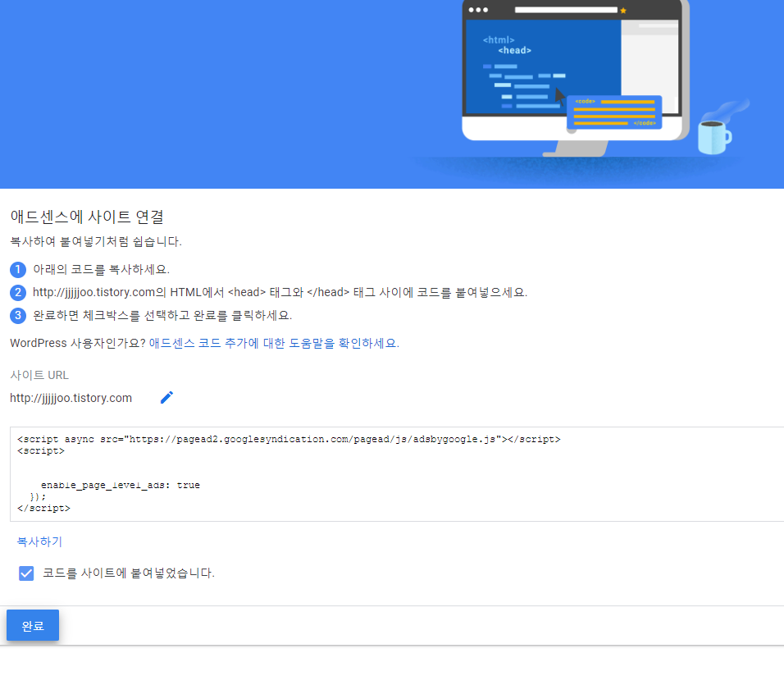The image size is (784, 676).
Task: Click the subtitle 복사하여 붙여넣기처럼 쉽습니다
Action: click(96, 242)
